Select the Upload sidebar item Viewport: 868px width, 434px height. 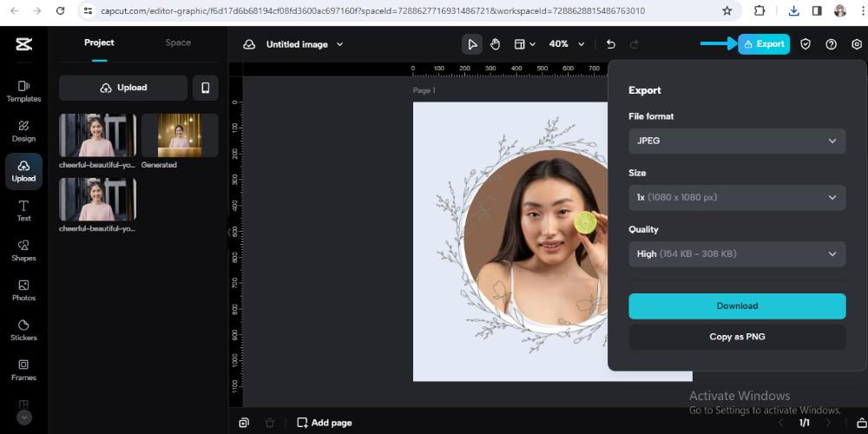tap(23, 171)
